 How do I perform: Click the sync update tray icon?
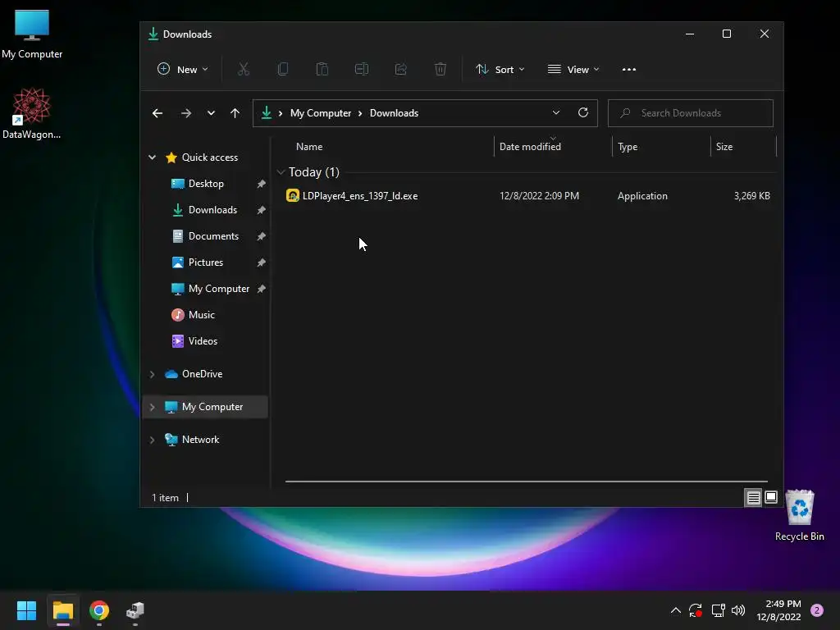pos(696,610)
